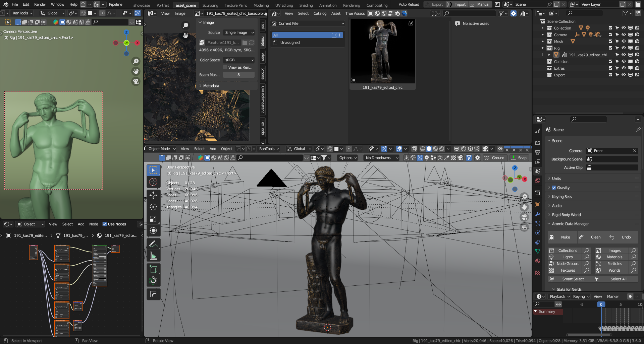
Task: Select the Annotate tool
Action: coord(153,243)
